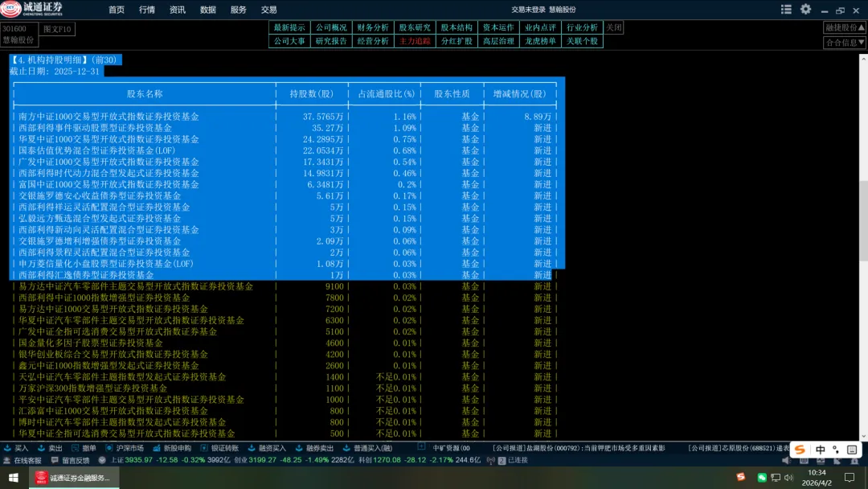
Task: Switch to the 最新提示 tab
Action: pos(289,27)
